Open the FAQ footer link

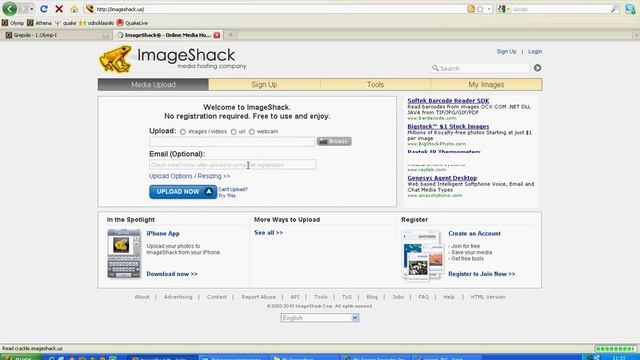[423, 297]
